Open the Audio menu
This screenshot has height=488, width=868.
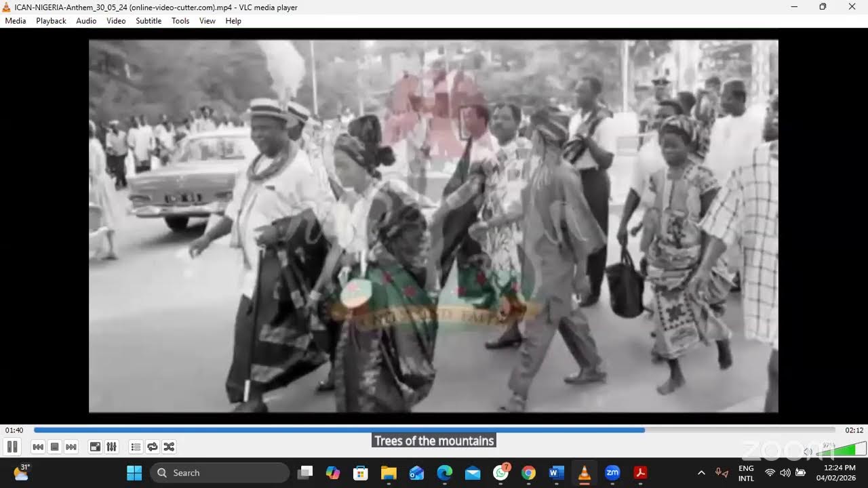(x=86, y=21)
